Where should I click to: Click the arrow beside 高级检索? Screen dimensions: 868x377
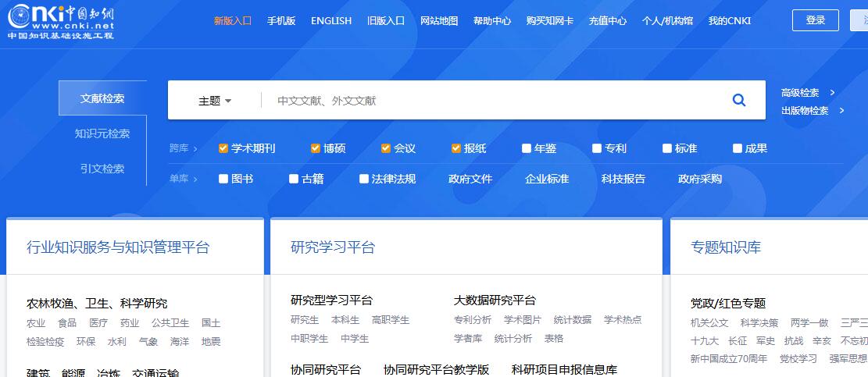pyautogui.click(x=833, y=93)
